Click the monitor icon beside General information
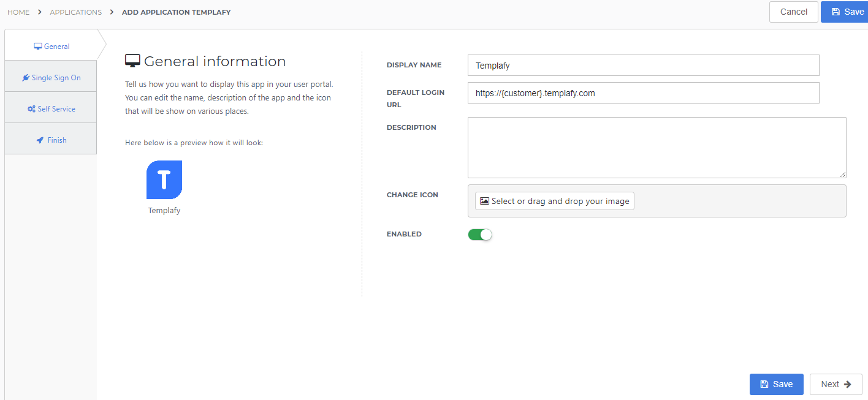The image size is (868, 400). point(132,61)
